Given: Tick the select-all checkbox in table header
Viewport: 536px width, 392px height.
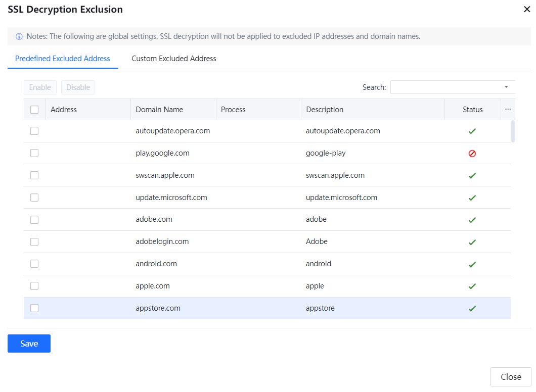Looking at the screenshot, I should (34, 110).
